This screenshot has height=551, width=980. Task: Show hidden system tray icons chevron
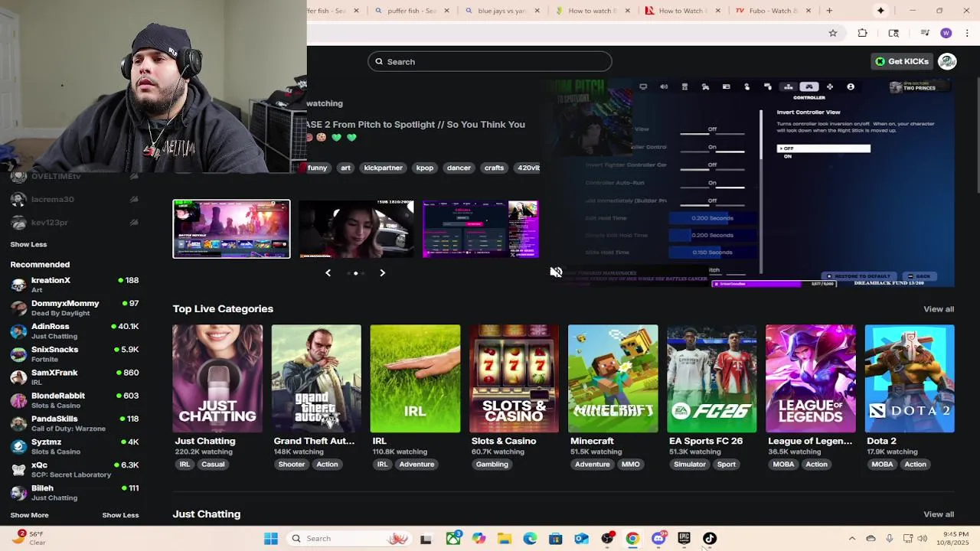click(x=851, y=539)
